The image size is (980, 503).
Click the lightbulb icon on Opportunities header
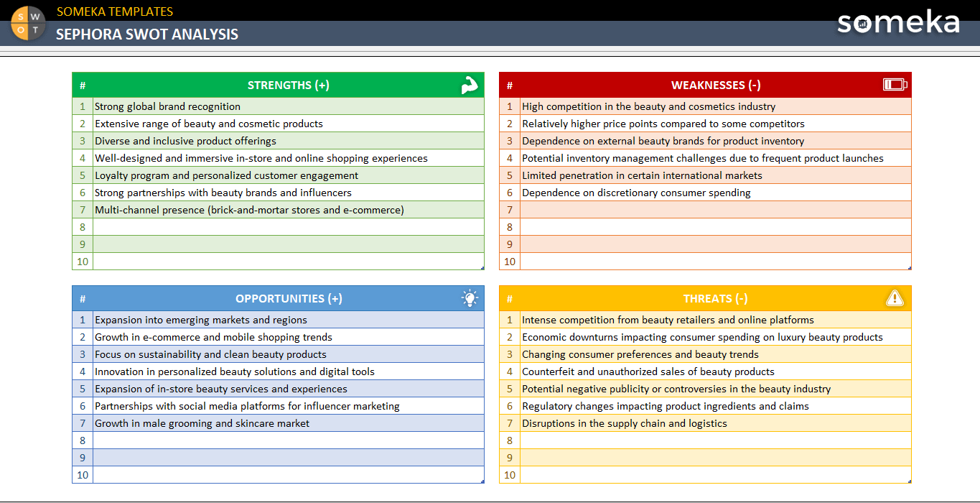(470, 298)
